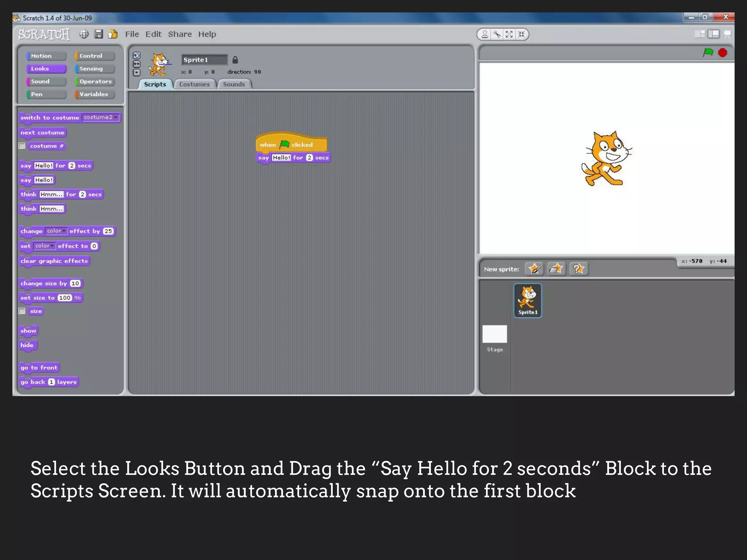Open the Edit menu
The width and height of the screenshot is (747, 560).
point(153,34)
